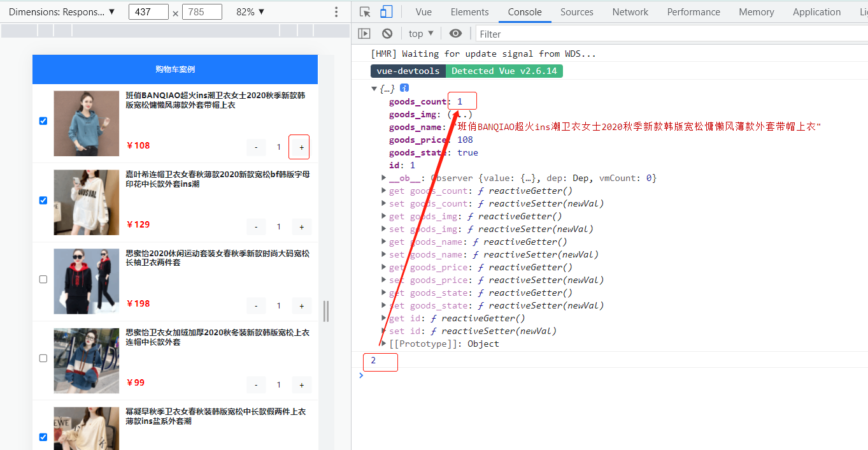Image resolution: width=868 pixels, height=450 pixels.
Task: Go to the Performance tab
Action: (x=694, y=12)
